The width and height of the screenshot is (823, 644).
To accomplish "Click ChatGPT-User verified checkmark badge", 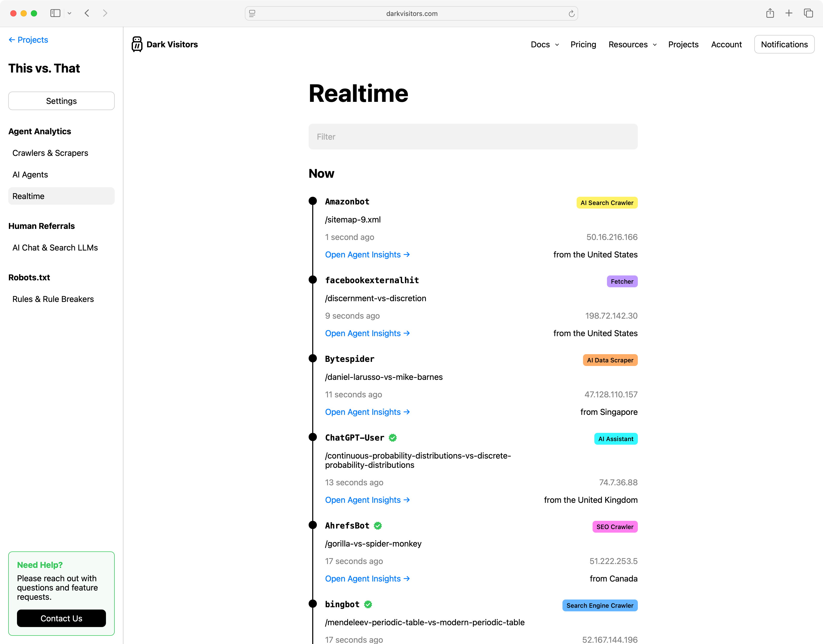I will 392,437.
